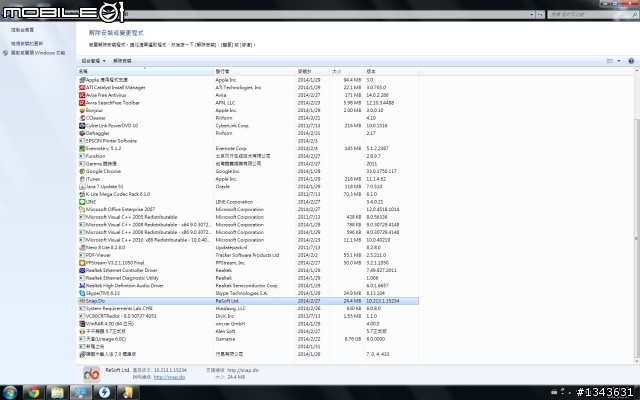Sort by the Publisher column header
The height and width of the screenshot is (400, 640).
pos(255,71)
